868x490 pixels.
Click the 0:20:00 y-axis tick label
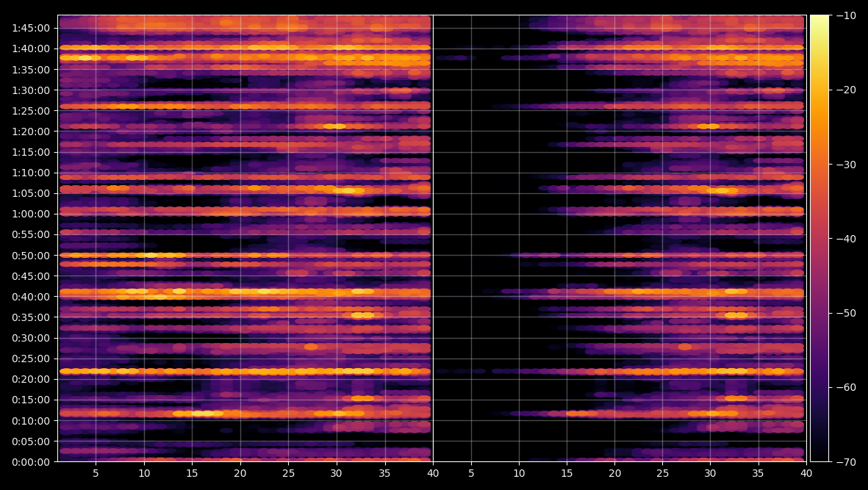[x=31, y=379]
